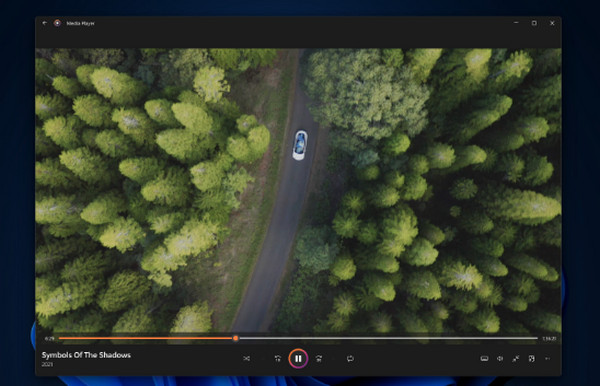This screenshot has height=386, width=600.
Task: Click the elapsed time label
Action: (x=49, y=339)
